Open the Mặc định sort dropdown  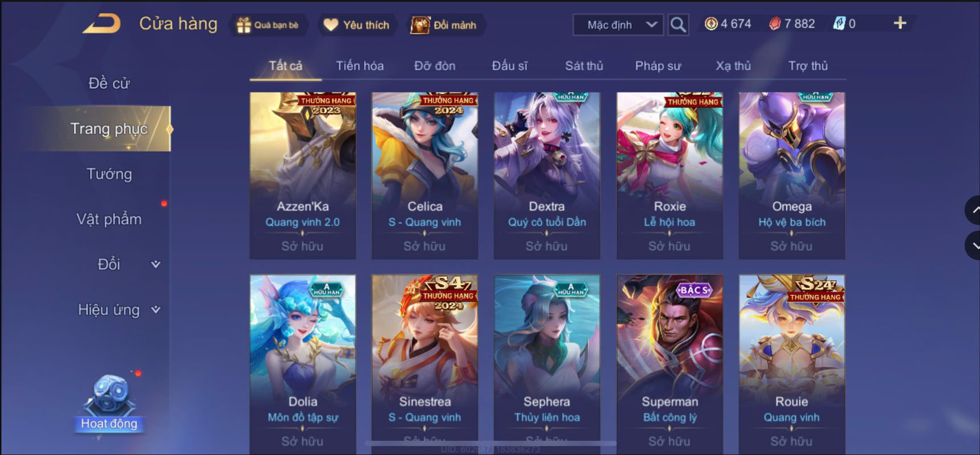618,25
